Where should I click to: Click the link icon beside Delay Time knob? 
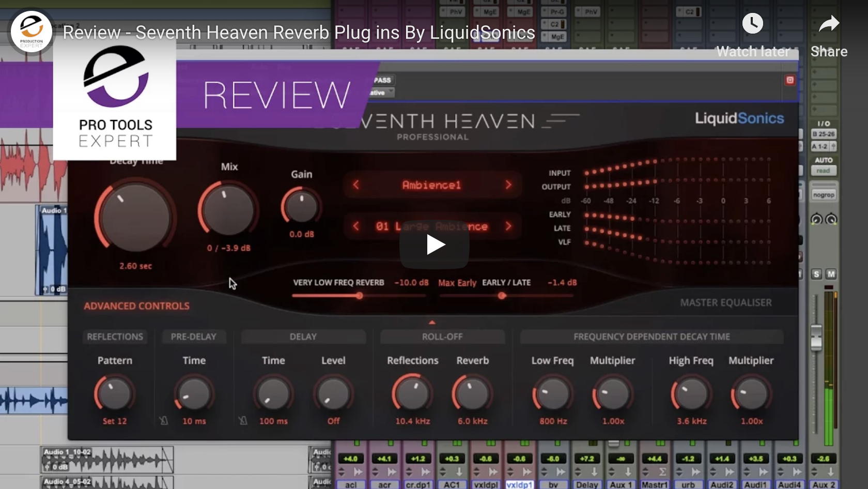[242, 421]
